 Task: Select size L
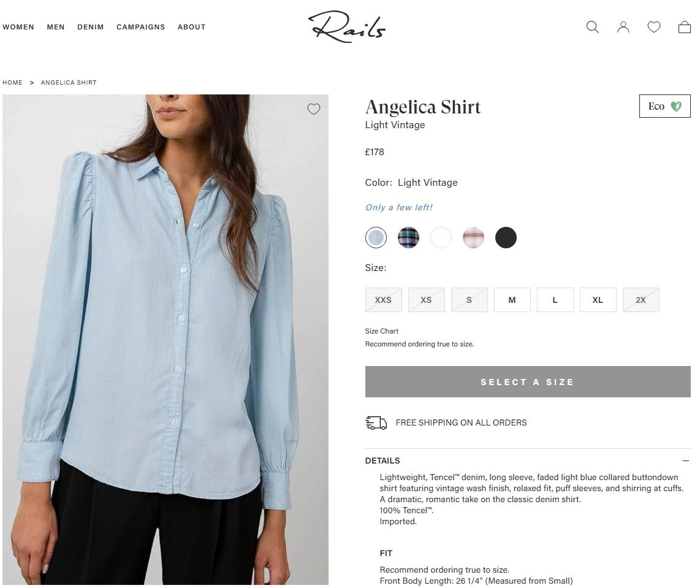click(555, 300)
